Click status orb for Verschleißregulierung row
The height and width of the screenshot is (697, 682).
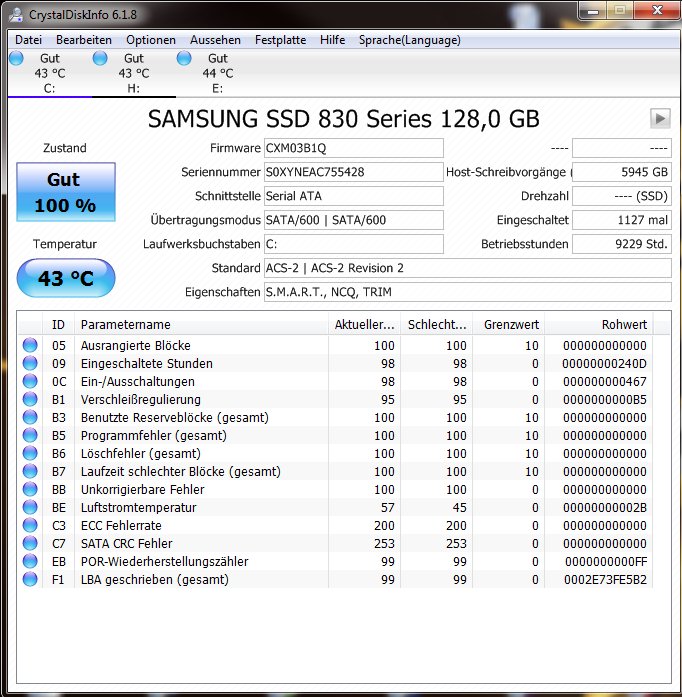tap(30, 399)
